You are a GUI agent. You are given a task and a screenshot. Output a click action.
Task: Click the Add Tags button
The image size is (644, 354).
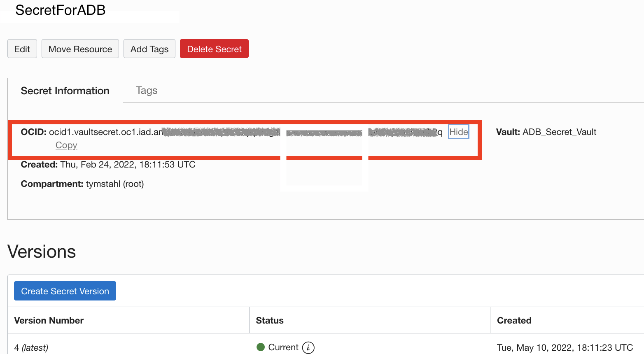[x=149, y=49]
